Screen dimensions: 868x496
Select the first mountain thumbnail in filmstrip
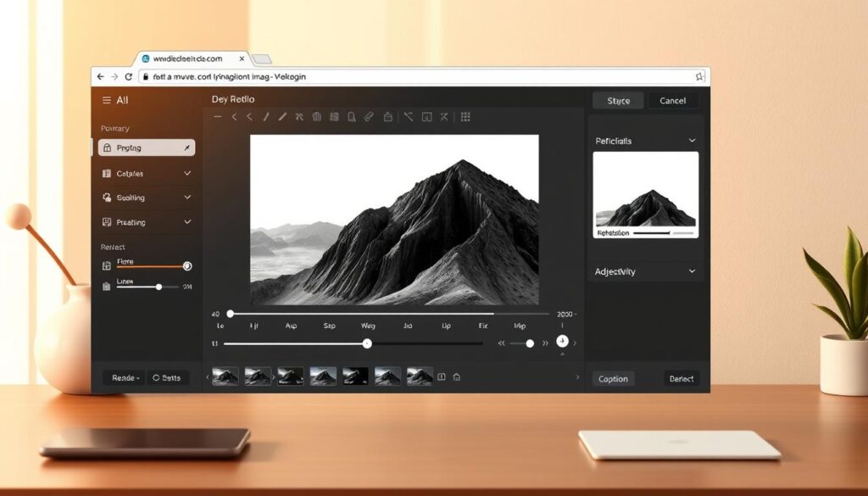(225, 376)
